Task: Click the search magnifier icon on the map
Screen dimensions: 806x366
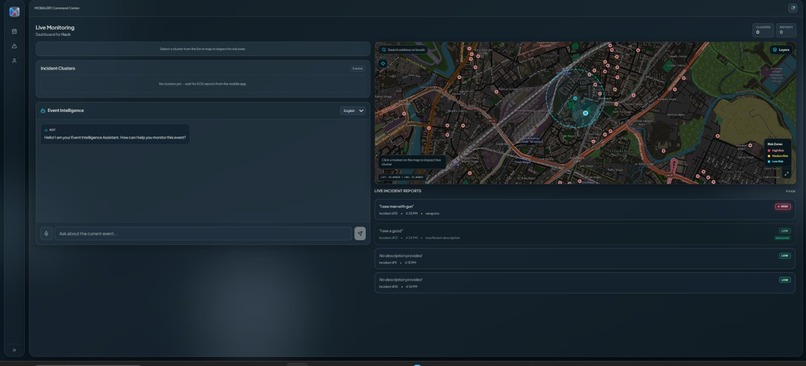Action: [384, 50]
